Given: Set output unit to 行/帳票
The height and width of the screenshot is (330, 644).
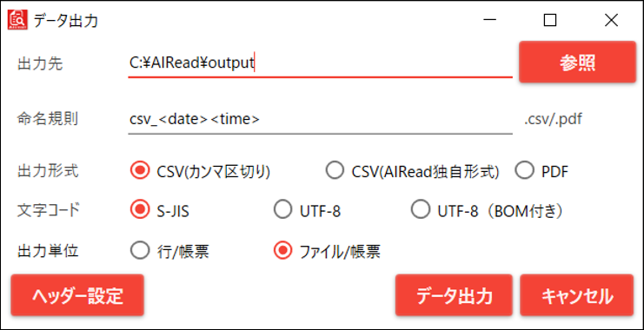Looking at the screenshot, I should (x=169, y=251).
